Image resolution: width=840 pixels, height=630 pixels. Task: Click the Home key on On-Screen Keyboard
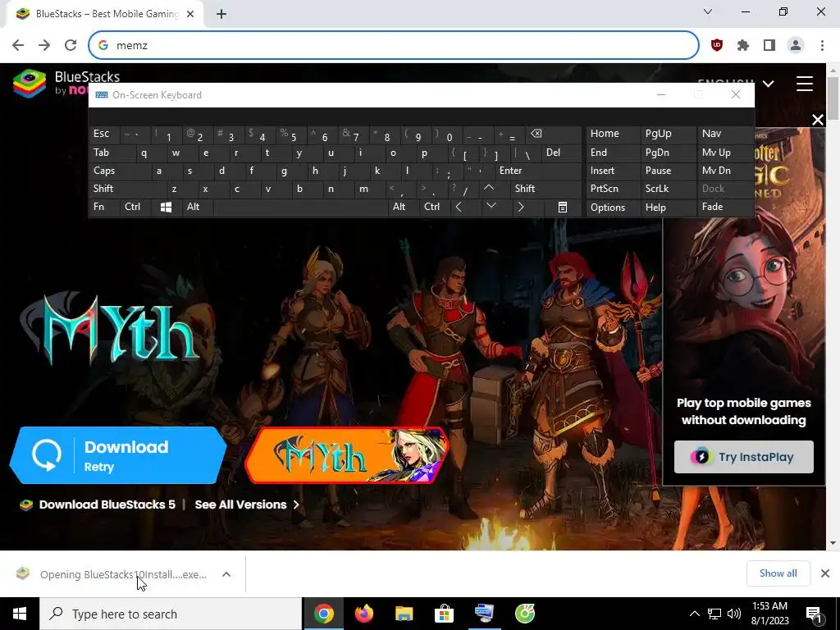pyautogui.click(x=613, y=134)
